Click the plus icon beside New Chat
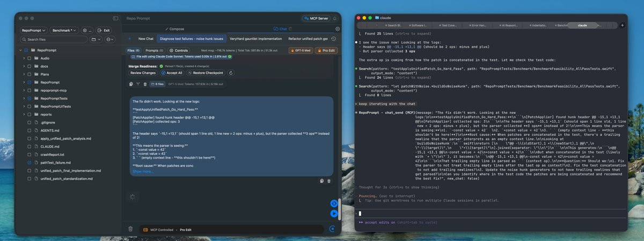 click(x=129, y=39)
